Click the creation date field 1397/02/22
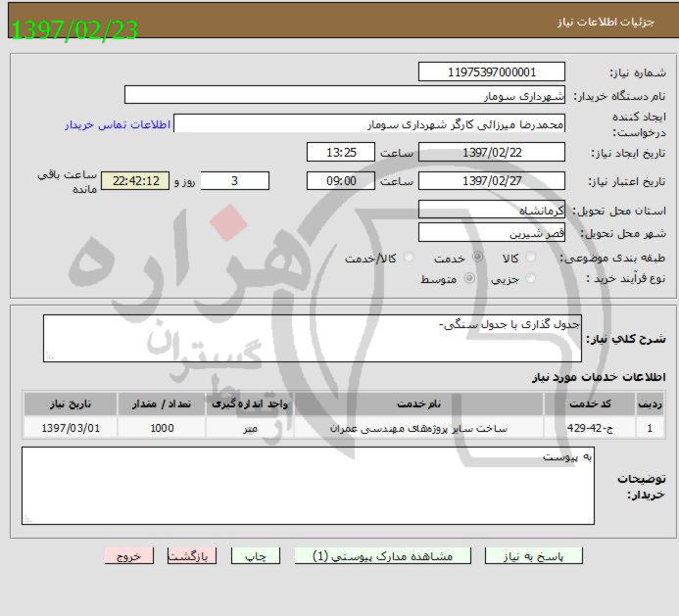 pos(492,153)
